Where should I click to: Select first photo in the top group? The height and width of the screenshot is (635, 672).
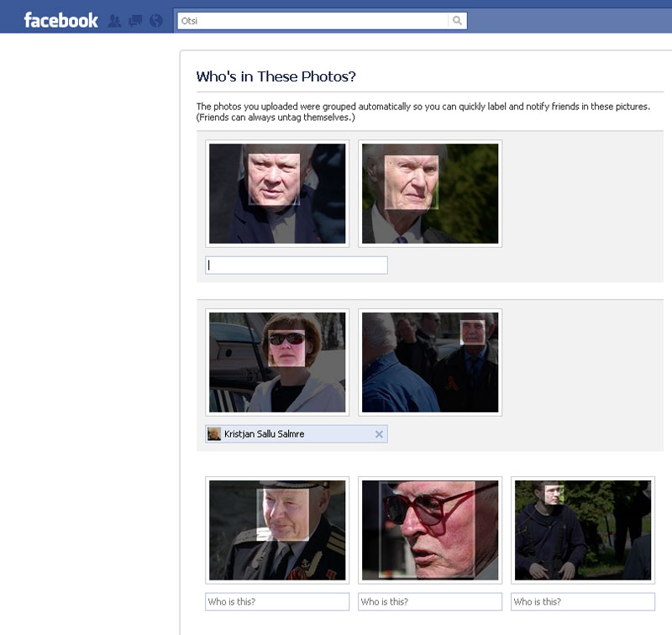pos(277,193)
